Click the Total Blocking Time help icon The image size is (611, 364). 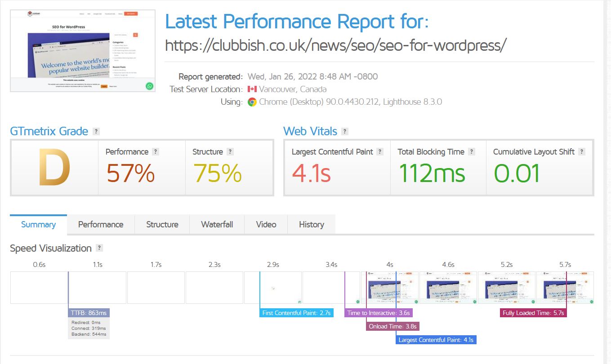click(472, 152)
